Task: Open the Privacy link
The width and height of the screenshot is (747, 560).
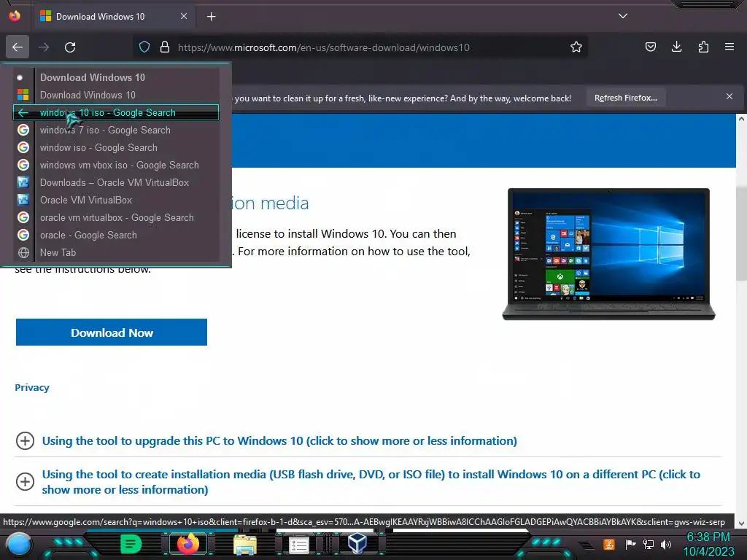Action: pos(32,388)
